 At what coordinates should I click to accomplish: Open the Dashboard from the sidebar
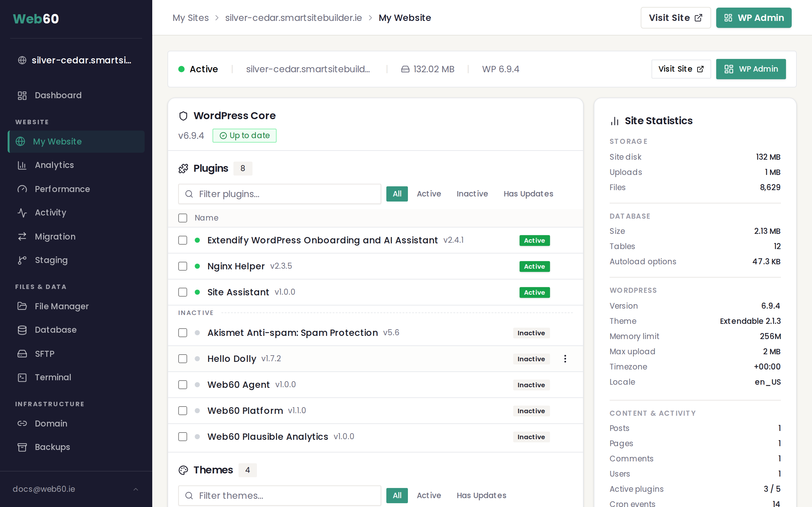pos(58,95)
